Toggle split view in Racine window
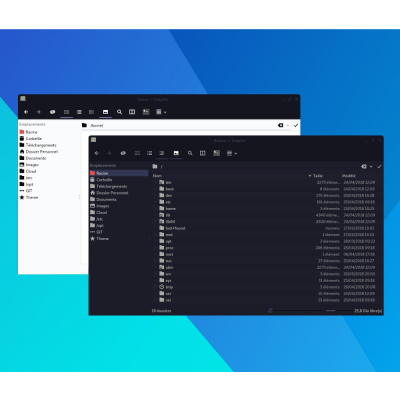This screenshot has height=400, width=400. click(x=202, y=153)
